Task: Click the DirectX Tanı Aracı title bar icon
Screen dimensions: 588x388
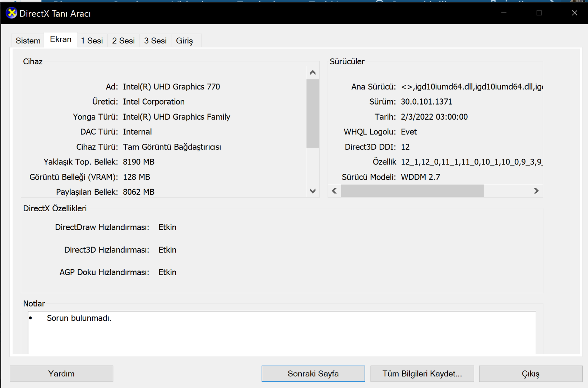Action: coord(11,13)
